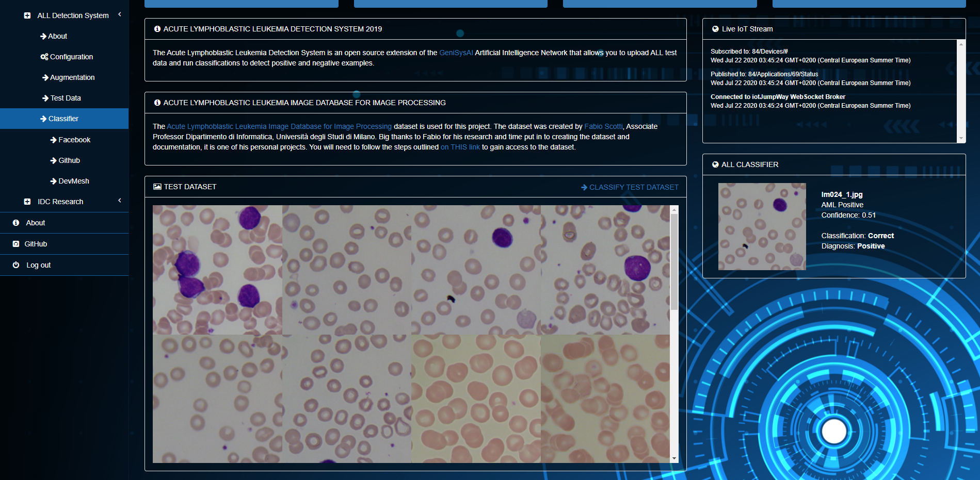Select the fourth image in second row
The image size is (980, 480).
pyautogui.click(x=605, y=399)
